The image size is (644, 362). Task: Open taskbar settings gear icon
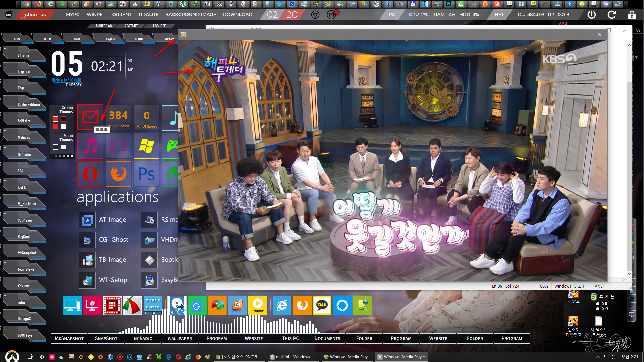42,357
